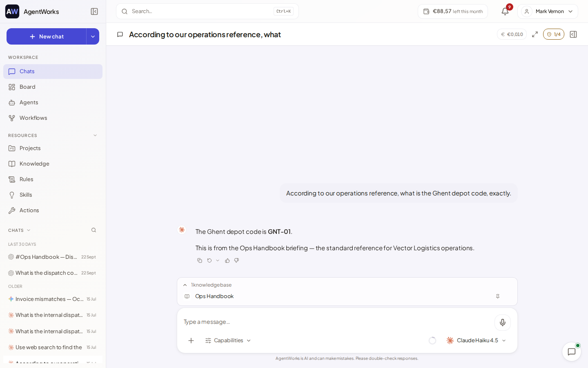Open 'Invoice mismatches — Oc...' chat
Viewport: 588px width, 368px height.
click(x=53, y=299)
